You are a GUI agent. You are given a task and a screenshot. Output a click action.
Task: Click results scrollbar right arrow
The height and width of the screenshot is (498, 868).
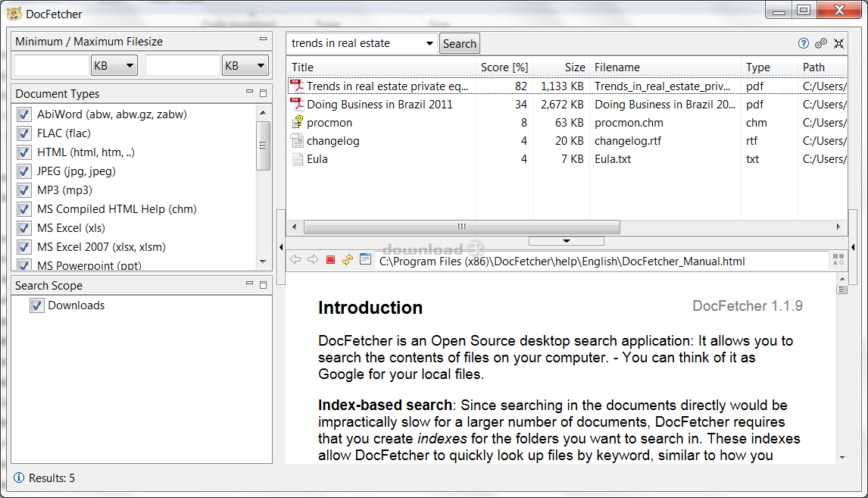[838, 227]
